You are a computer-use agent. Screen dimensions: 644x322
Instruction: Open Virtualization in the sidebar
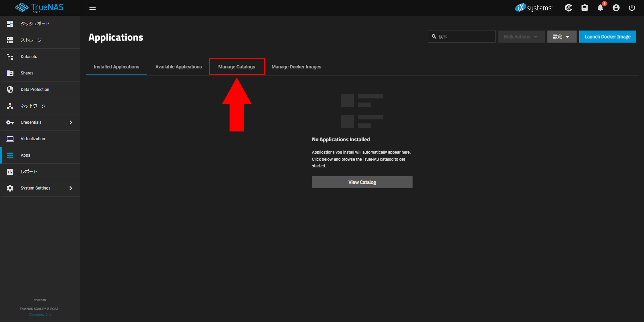(33, 139)
